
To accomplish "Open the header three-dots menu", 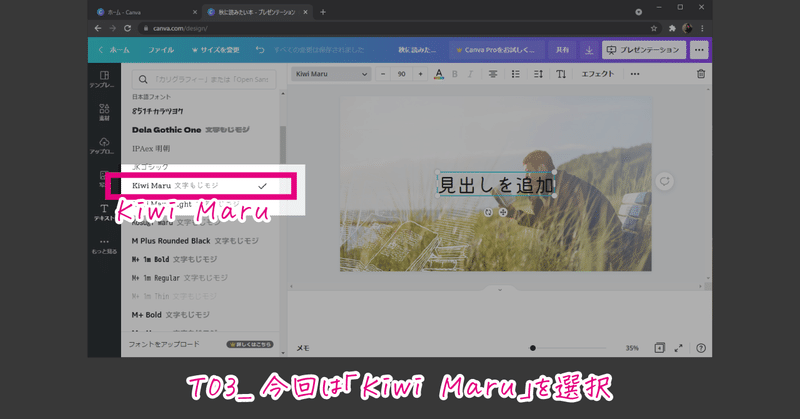I will point(699,50).
